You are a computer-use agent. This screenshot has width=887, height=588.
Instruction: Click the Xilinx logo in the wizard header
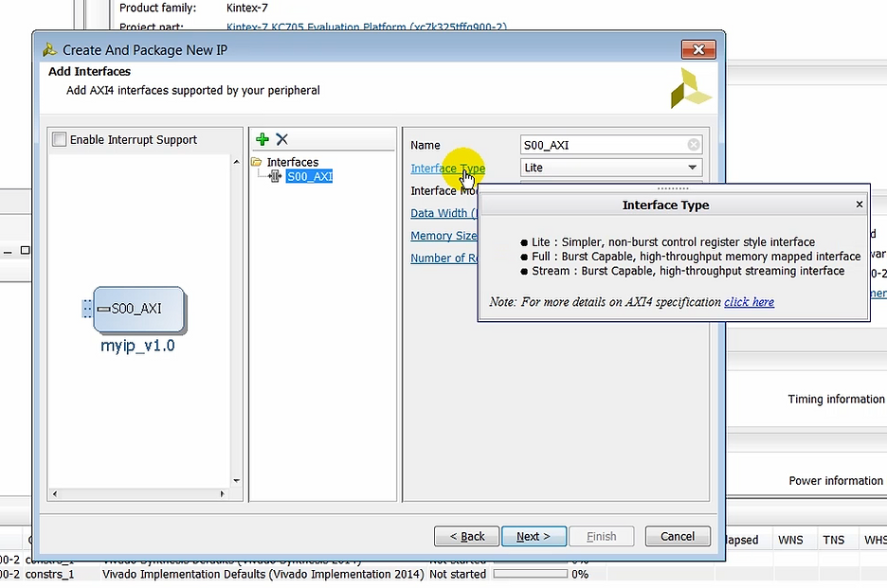pyautogui.click(x=691, y=85)
